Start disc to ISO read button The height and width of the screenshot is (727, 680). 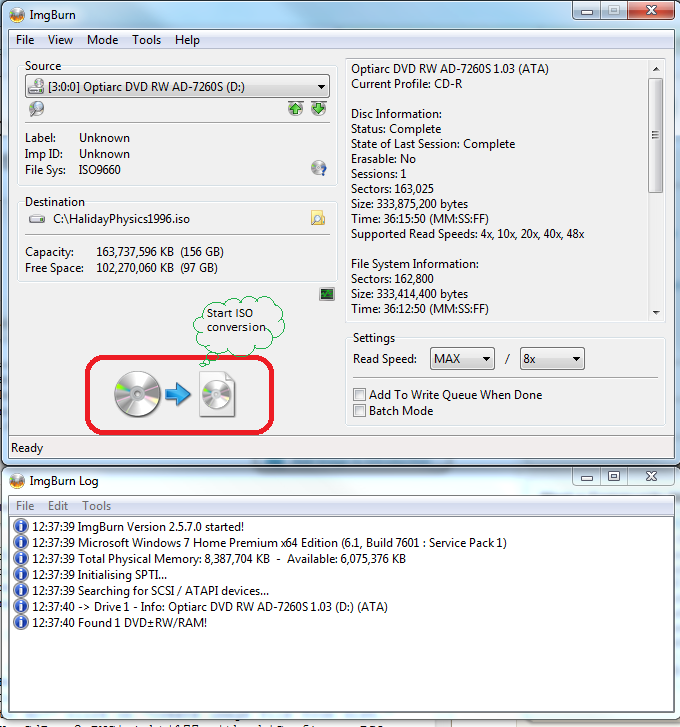coord(175,394)
